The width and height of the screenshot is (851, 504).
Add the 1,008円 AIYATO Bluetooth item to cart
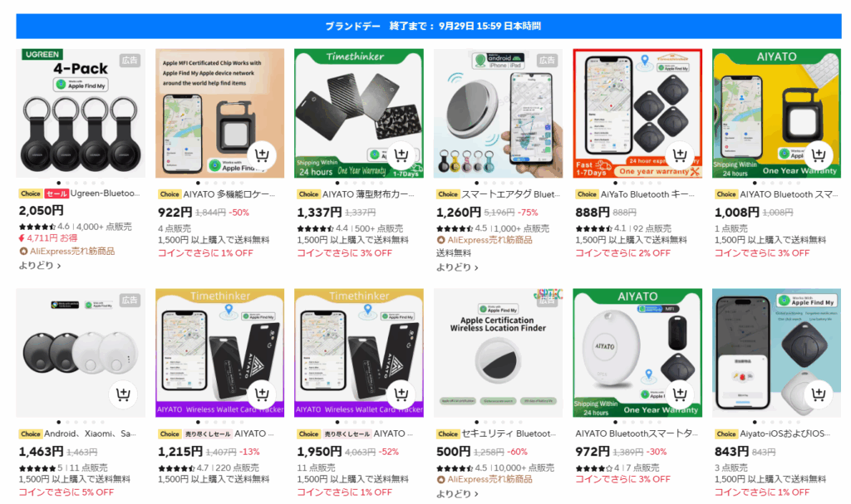tap(819, 155)
